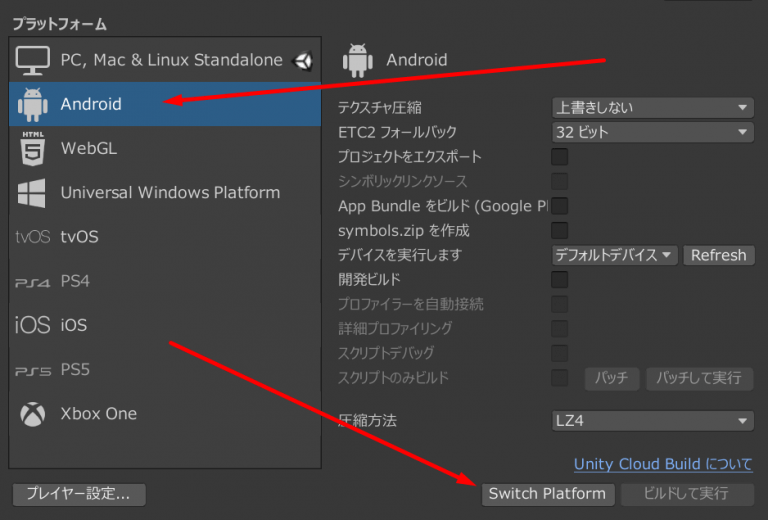Viewport: 768px width, 520px height.
Task: Select the Xbox One platform label
Action: click(98, 414)
